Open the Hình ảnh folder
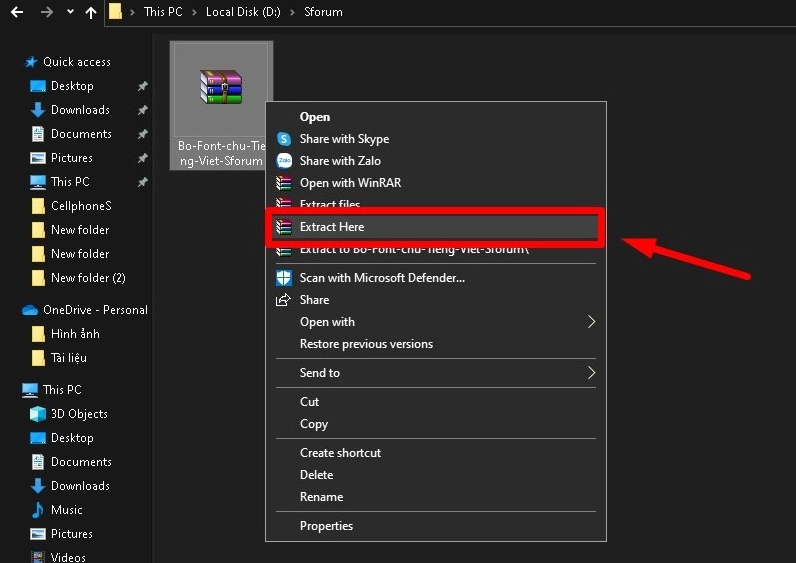The height and width of the screenshot is (563, 796). click(75, 334)
